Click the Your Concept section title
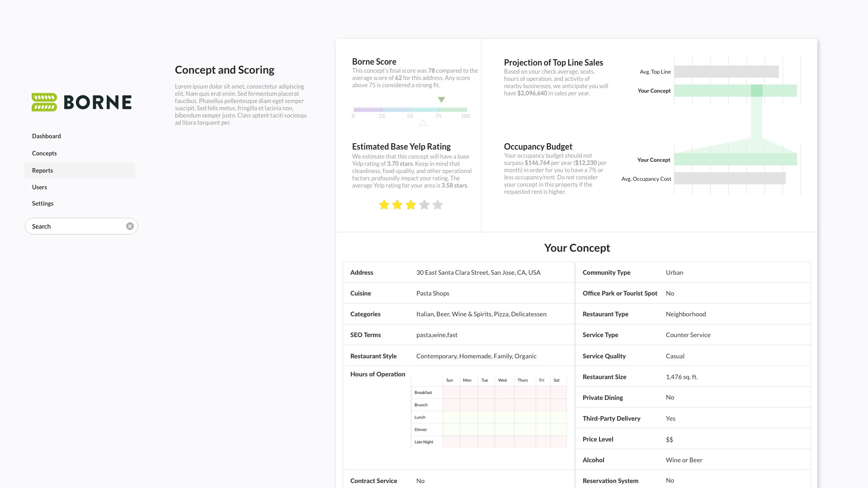 pyautogui.click(x=577, y=248)
